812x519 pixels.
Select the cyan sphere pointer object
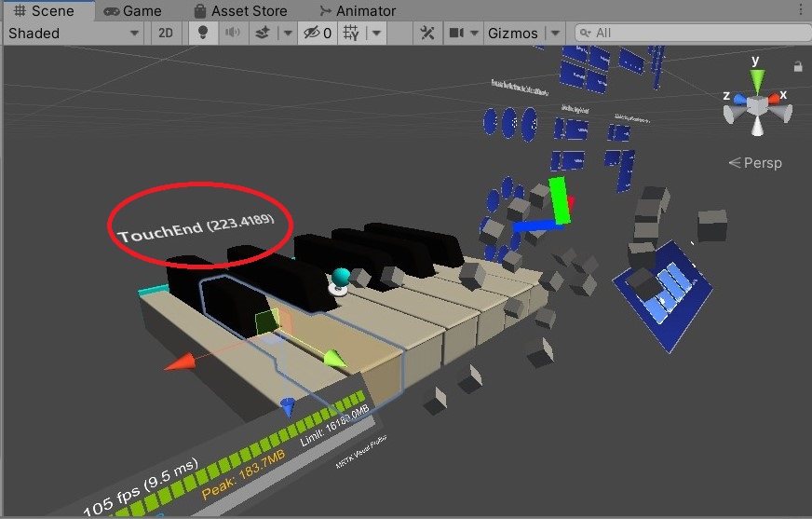click(341, 277)
